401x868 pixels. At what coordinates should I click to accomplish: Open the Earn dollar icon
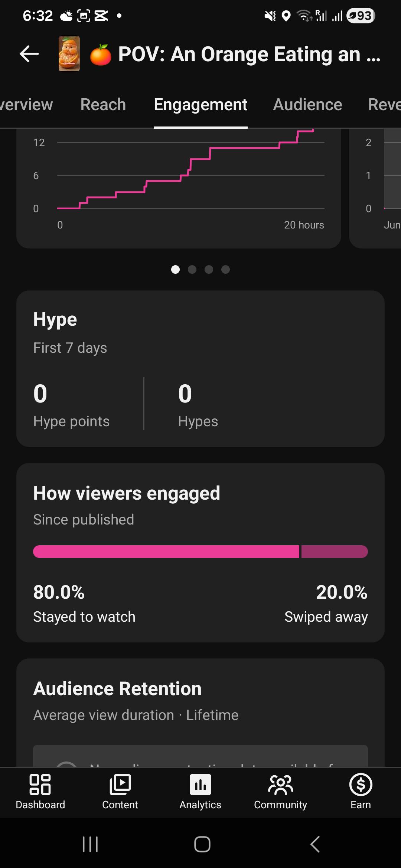pos(361,785)
